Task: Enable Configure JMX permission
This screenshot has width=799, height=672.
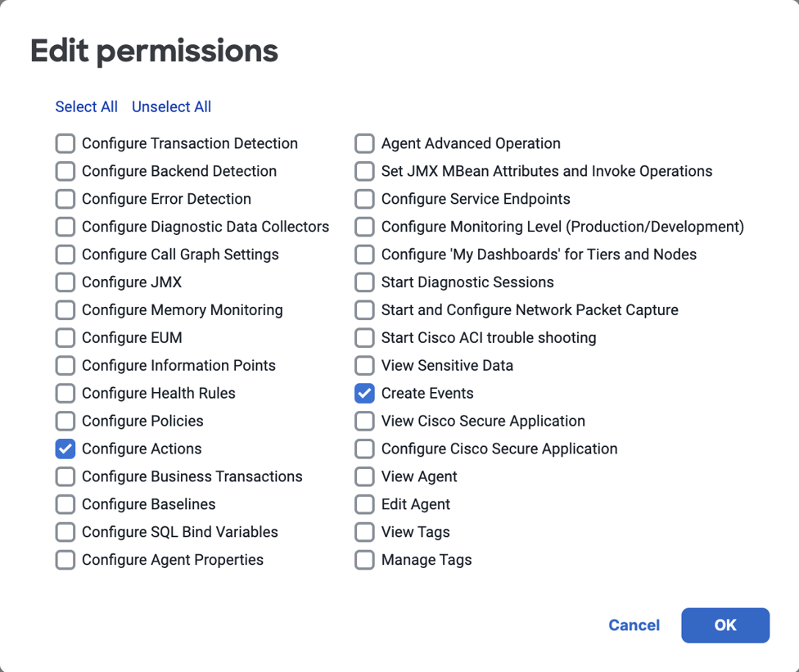Action: 65,282
